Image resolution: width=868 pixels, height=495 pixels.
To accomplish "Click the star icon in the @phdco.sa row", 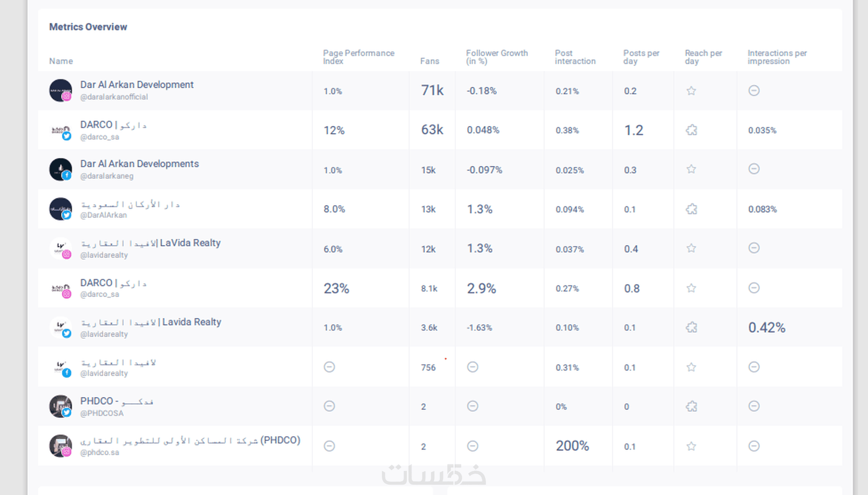I will click(691, 447).
